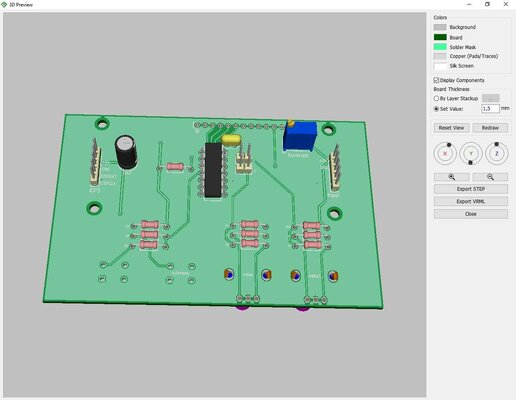Click the 3D Preview window app icon
Viewport: 516px width, 400px height.
(4, 4)
